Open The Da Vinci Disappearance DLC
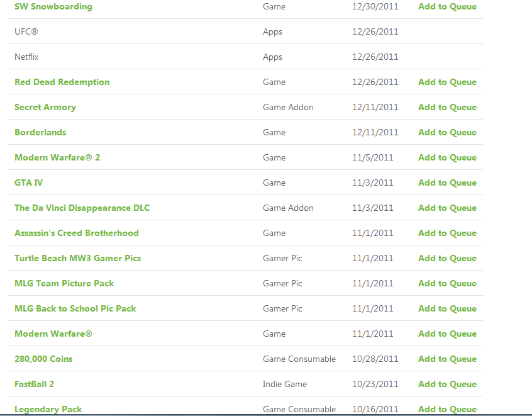This screenshot has height=416, width=532. 82,208
